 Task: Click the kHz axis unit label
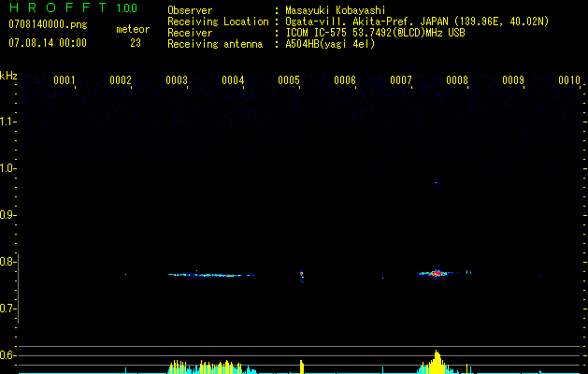pyautogui.click(x=8, y=76)
